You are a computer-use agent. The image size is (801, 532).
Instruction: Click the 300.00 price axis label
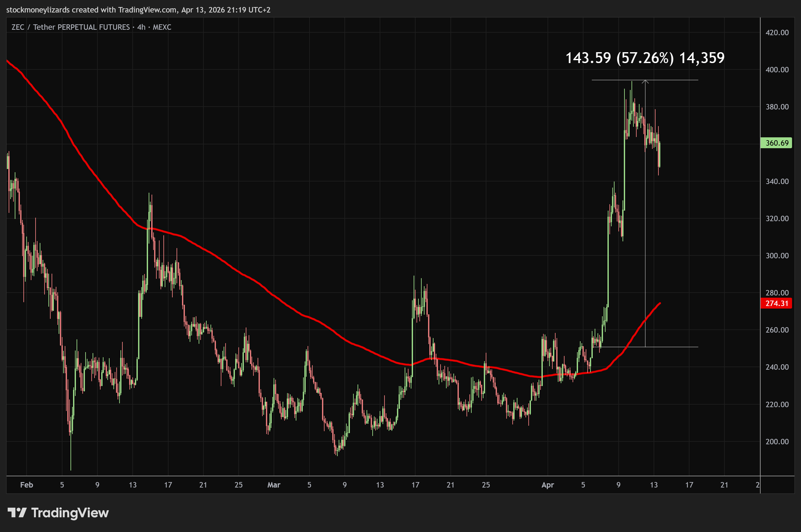coord(777,255)
